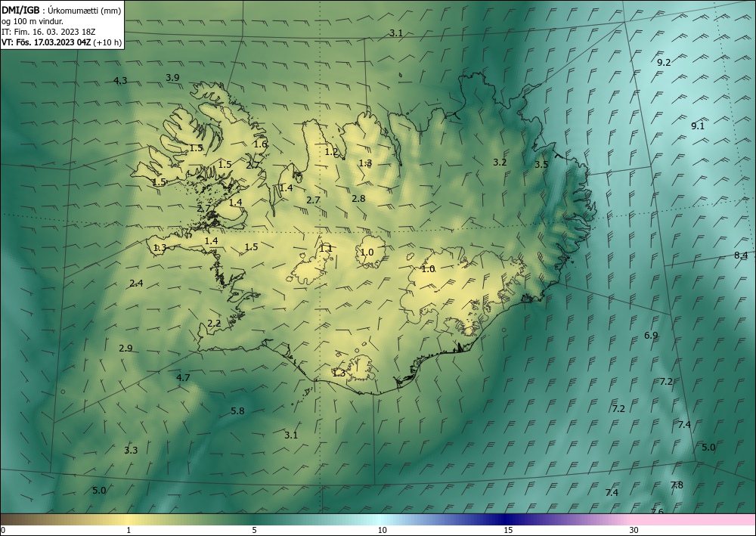Click the "5" tick on the color scale
This screenshot has height=536, width=756.
[254, 531]
